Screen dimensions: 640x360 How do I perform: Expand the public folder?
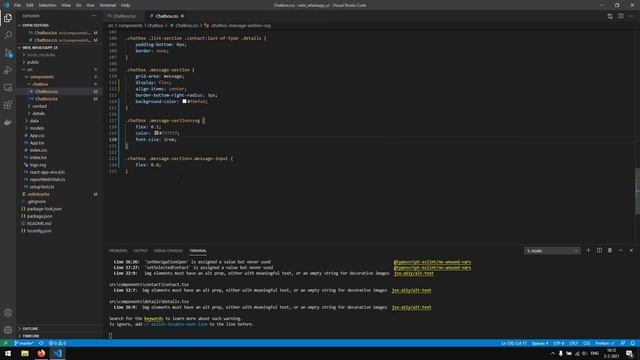pyautogui.click(x=33, y=62)
